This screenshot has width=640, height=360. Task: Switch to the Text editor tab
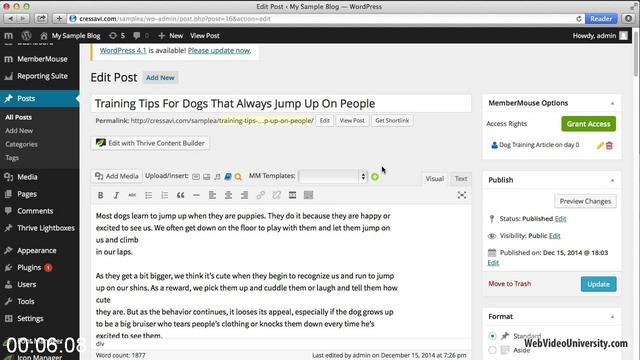(461, 179)
